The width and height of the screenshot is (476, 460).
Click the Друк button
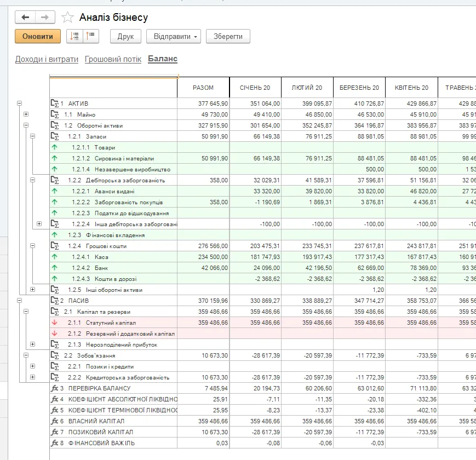(x=125, y=36)
